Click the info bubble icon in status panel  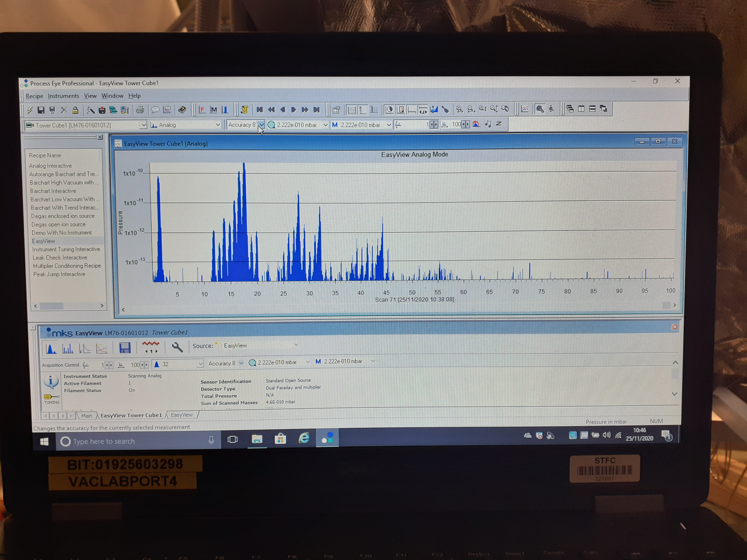pyautogui.click(x=51, y=382)
